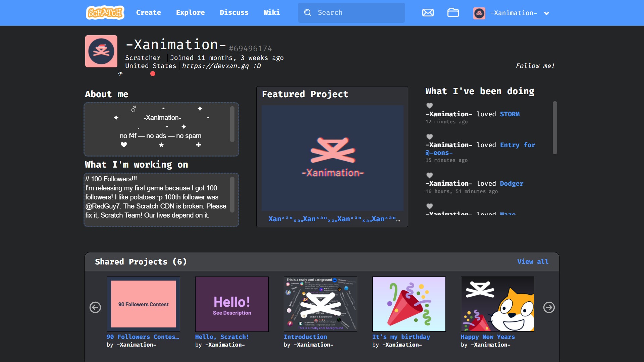
Task: Open the STORM project link
Action: 509,114
